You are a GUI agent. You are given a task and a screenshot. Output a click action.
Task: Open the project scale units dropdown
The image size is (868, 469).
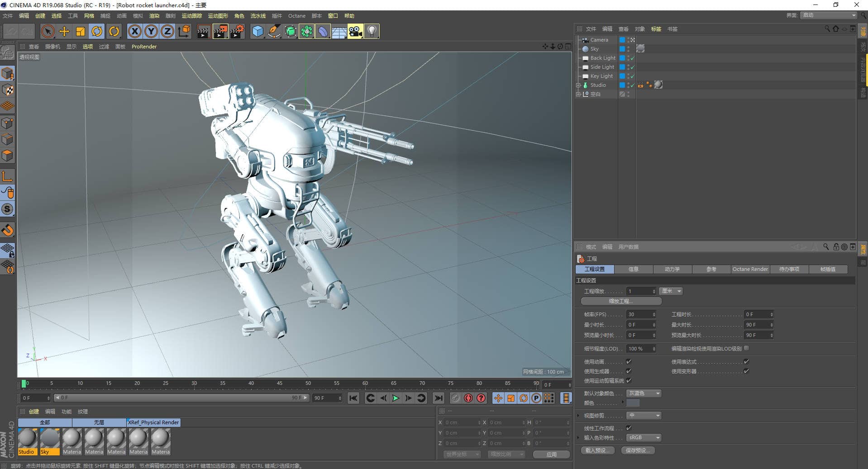pyautogui.click(x=671, y=291)
